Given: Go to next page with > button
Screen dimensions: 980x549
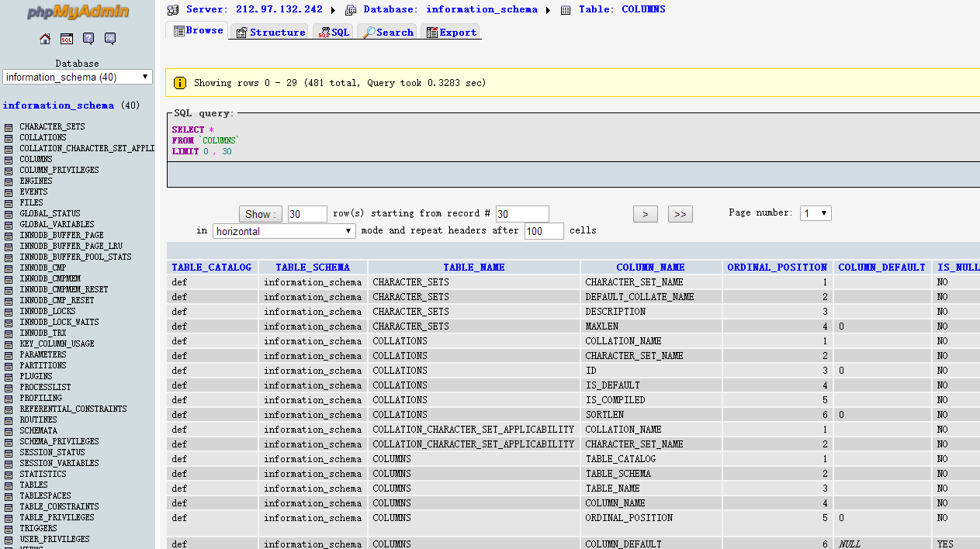Looking at the screenshot, I should point(645,214).
